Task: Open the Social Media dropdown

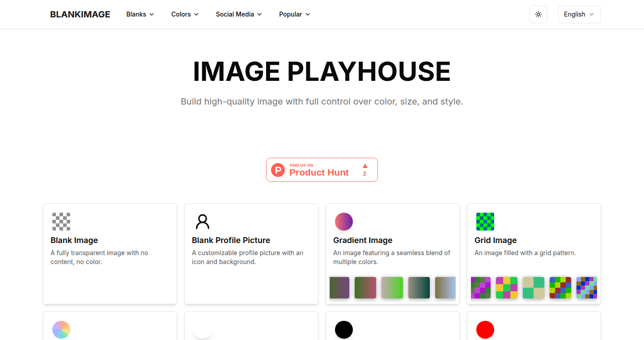Action: pyautogui.click(x=239, y=14)
